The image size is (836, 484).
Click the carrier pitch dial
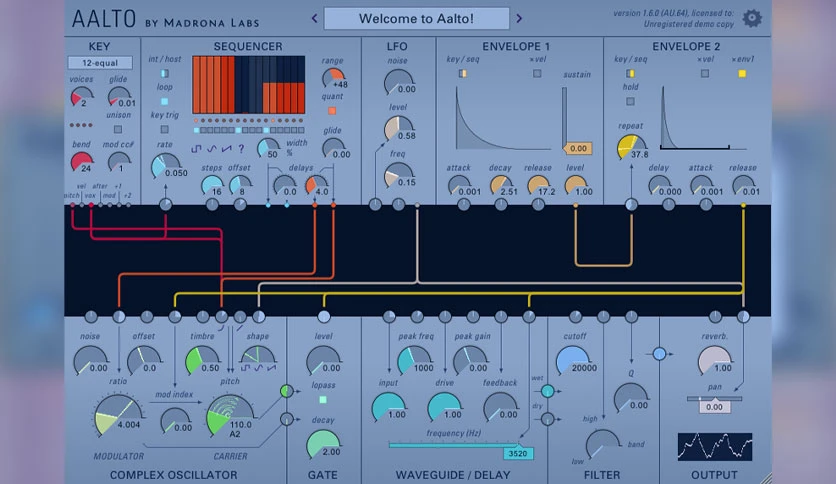[x=230, y=415]
